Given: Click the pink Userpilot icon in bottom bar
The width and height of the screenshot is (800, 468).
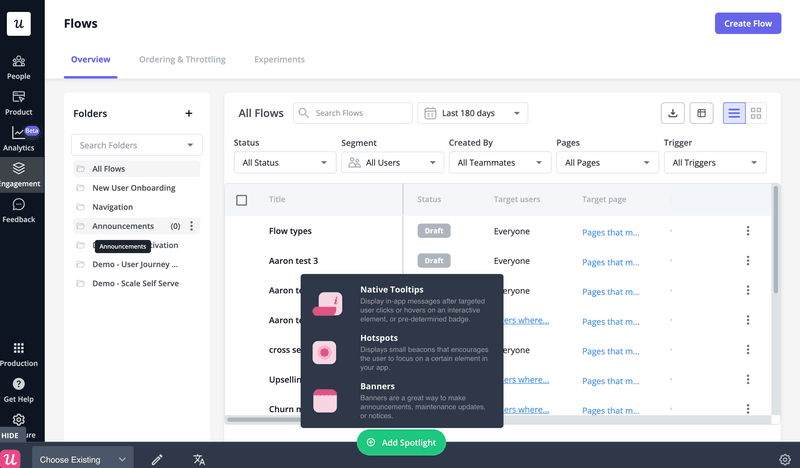Looking at the screenshot, I should click(10, 459).
